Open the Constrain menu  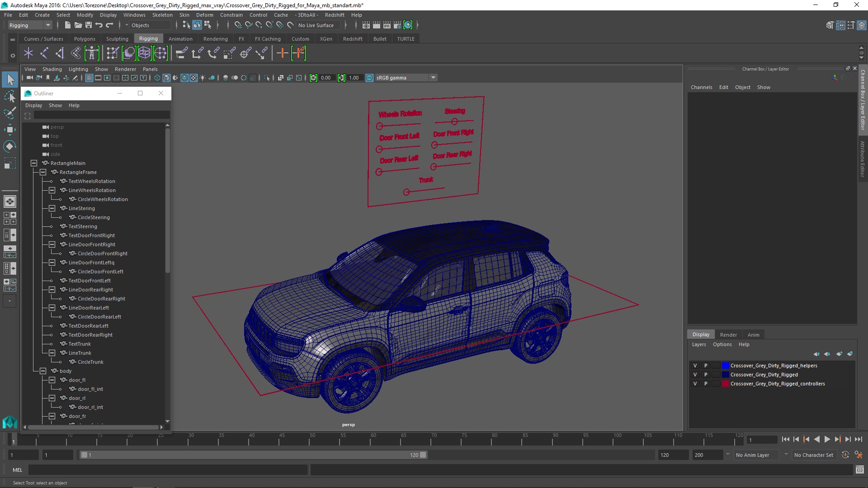[x=231, y=15]
